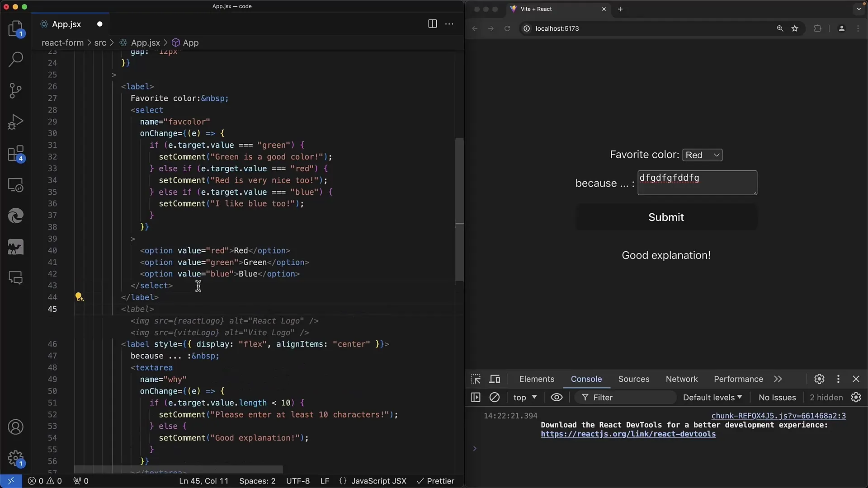868x488 pixels.
Task: Open editor More Actions ellipsis menu
Action: pyautogui.click(x=449, y=24)
